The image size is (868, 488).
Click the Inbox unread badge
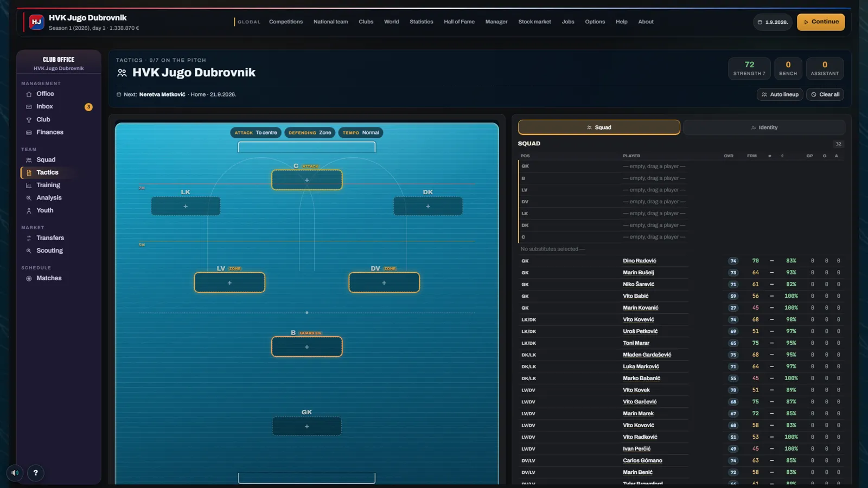88,107
